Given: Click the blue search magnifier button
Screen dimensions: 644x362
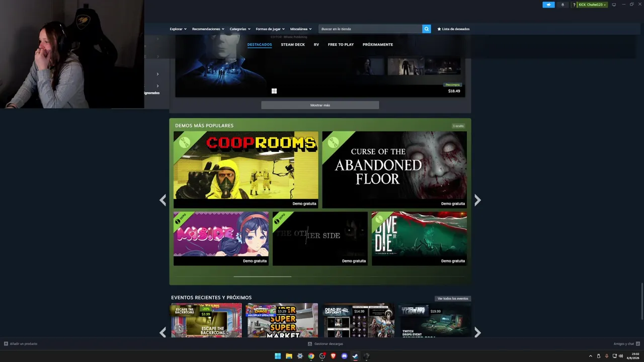Looking at the screenshot, I should pyautogui.click(x=427, y=29).
